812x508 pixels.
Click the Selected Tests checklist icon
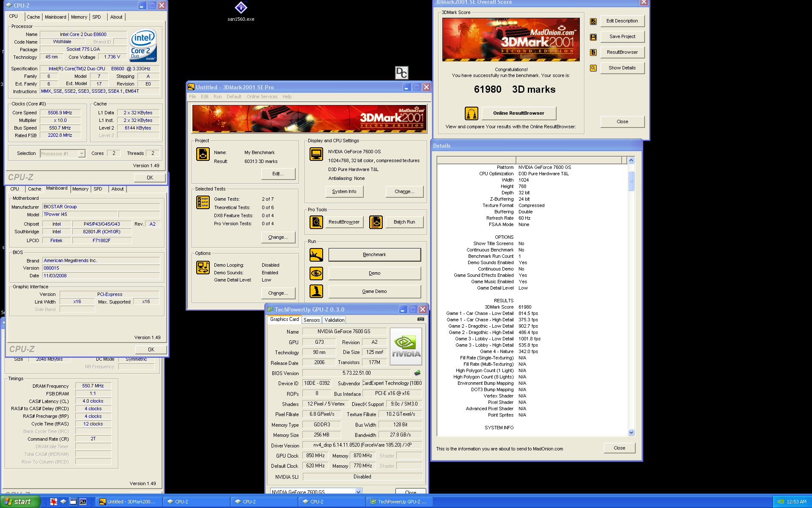pyautogui.click(x=203, y=202)
